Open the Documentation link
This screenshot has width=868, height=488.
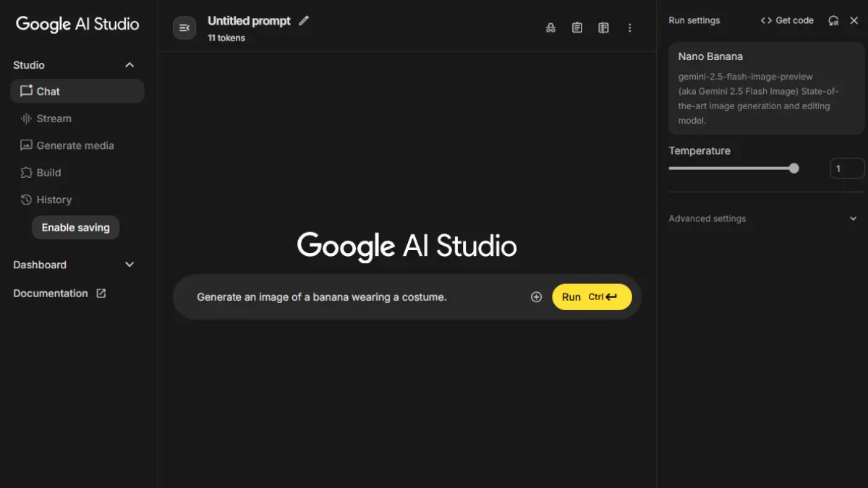coord(59,294)
